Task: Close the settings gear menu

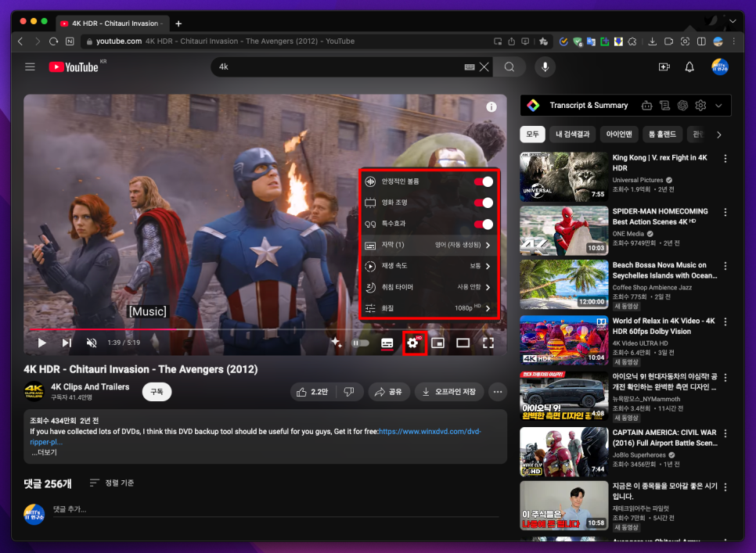Action: [x=413, y=343]
